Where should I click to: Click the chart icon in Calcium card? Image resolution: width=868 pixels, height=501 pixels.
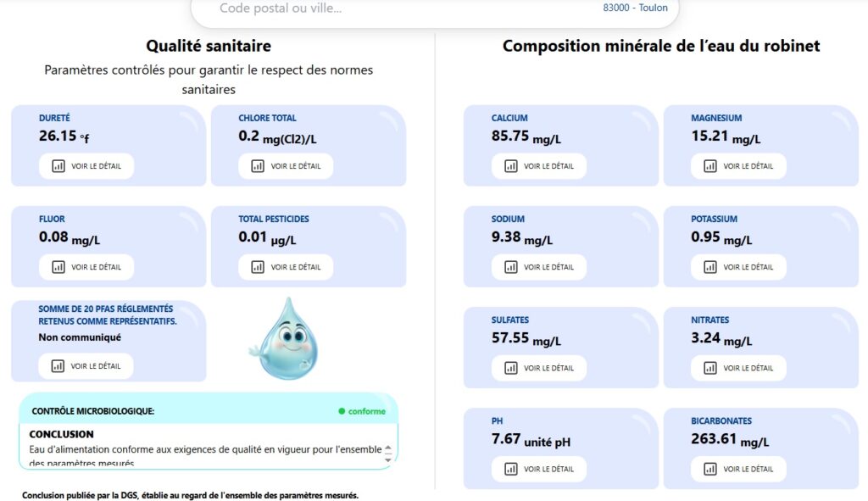coord(511,166)
